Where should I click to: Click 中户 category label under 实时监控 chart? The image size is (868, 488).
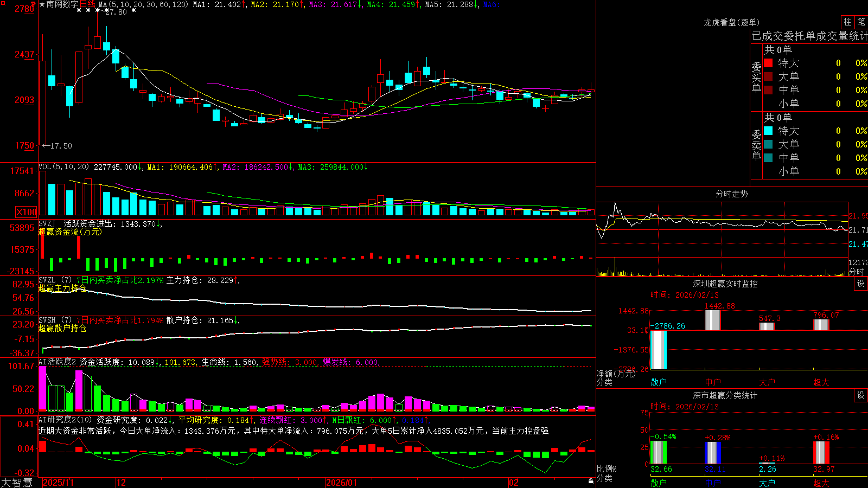[x=713, y=382]
